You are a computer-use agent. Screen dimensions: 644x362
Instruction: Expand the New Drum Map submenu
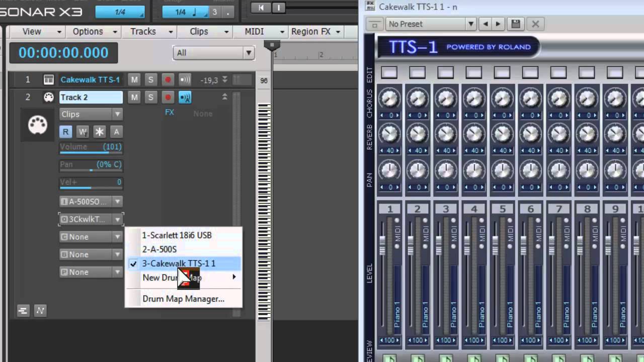coord(184,278)
